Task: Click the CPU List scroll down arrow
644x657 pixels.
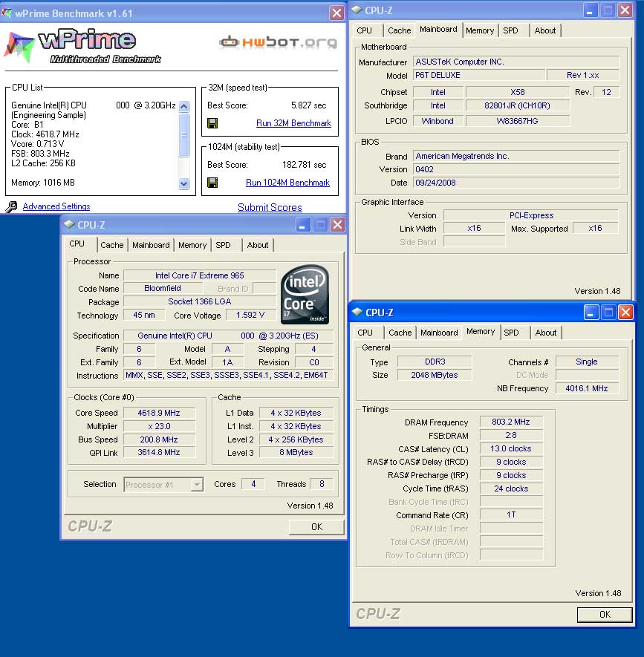Action: [183, 183]
